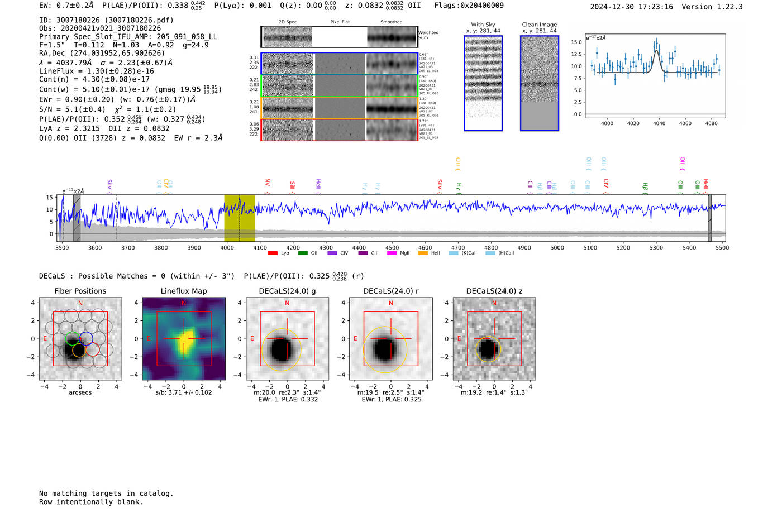Click the DECaLS Possible Matches = 0 heading
This screenshot has width=782, height=532.
tap(137, 276)
